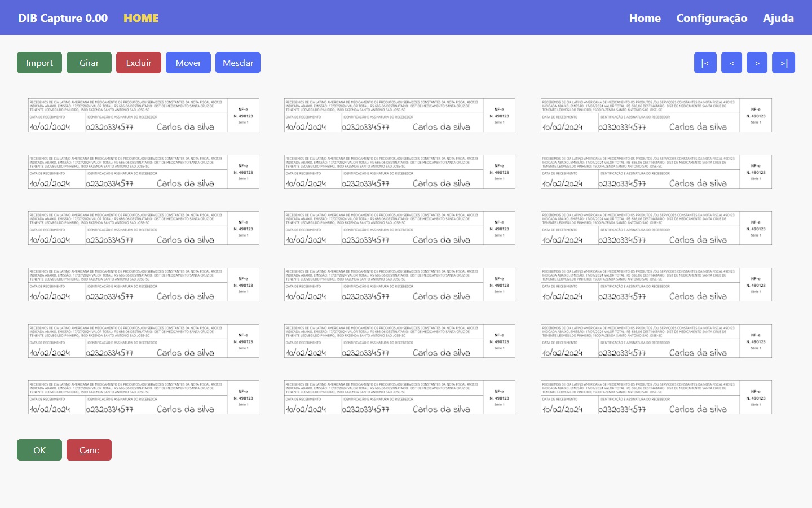
Task: Select the top receipt in middle column
Action: pos(400,115)
